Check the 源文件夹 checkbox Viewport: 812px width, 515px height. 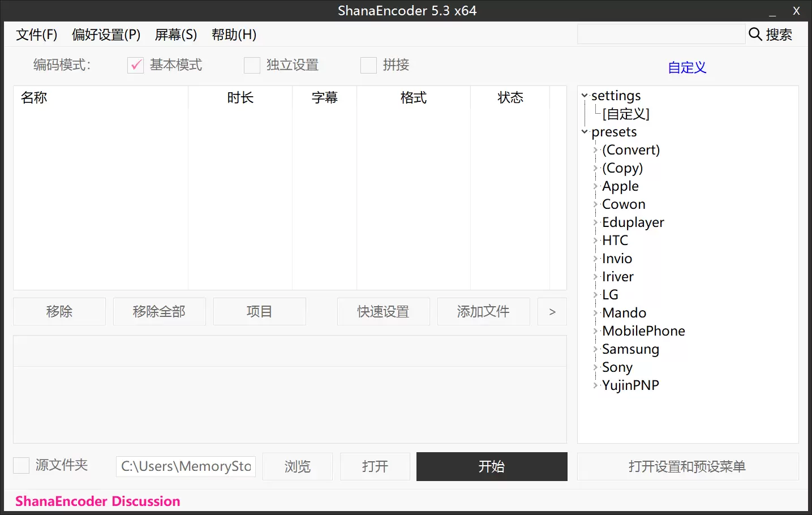coord(21,465)
